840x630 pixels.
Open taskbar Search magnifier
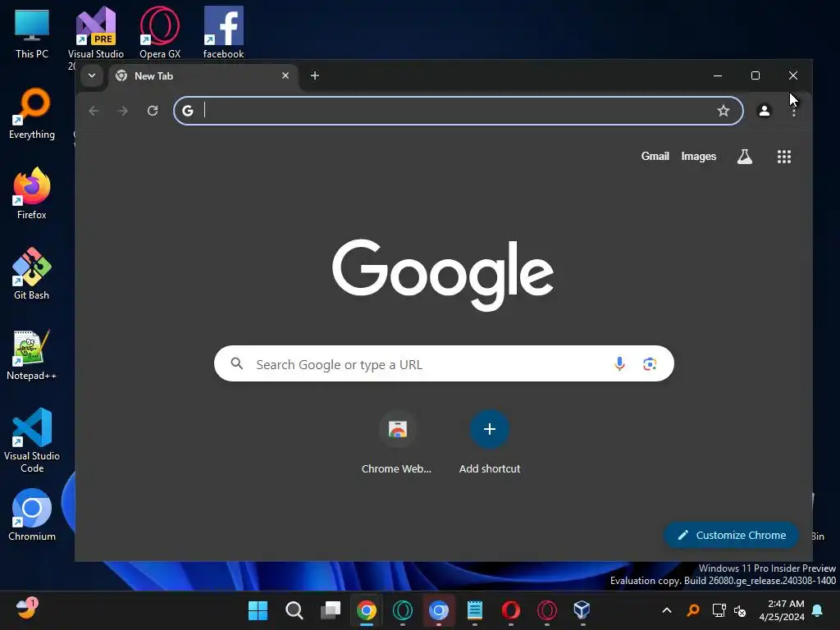(x=294, y=610)
